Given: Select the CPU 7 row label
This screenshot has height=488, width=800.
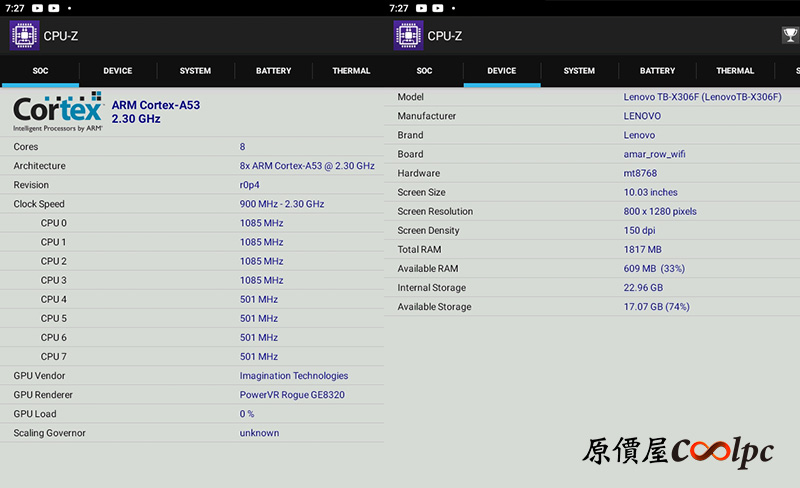Looking at the screenshot, I should pyautogui.click(x=54, y=356).
